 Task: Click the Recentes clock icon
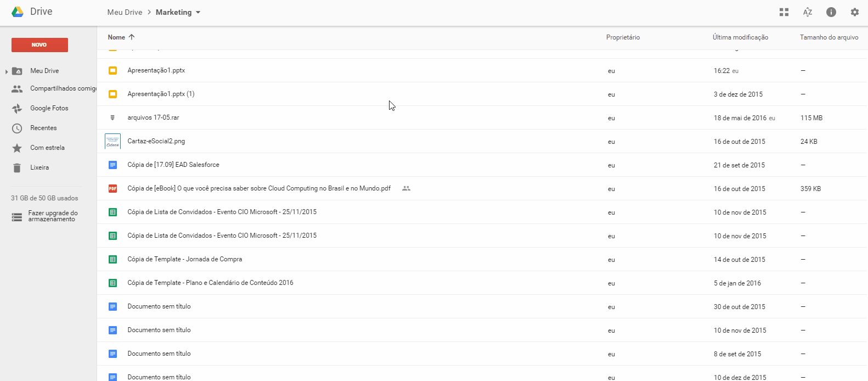pyautogui.click(x=17, y=128)
